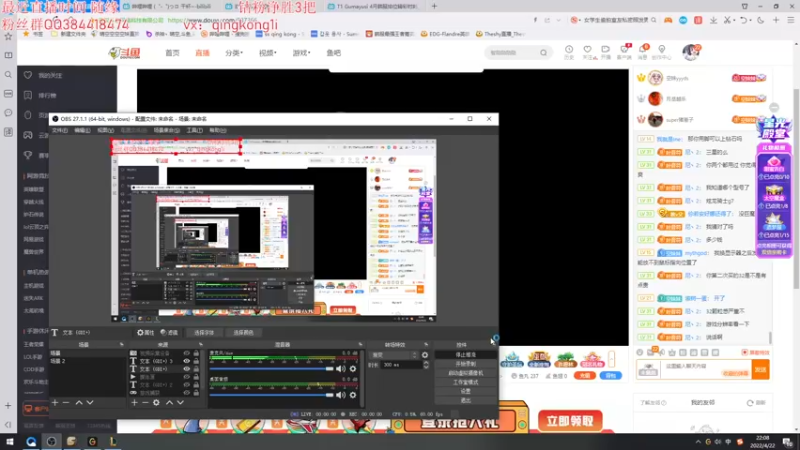Click 设置 settings button in OBS controls
The width and height of the screenshot is (800, 450).
click(x=465, y=391)
